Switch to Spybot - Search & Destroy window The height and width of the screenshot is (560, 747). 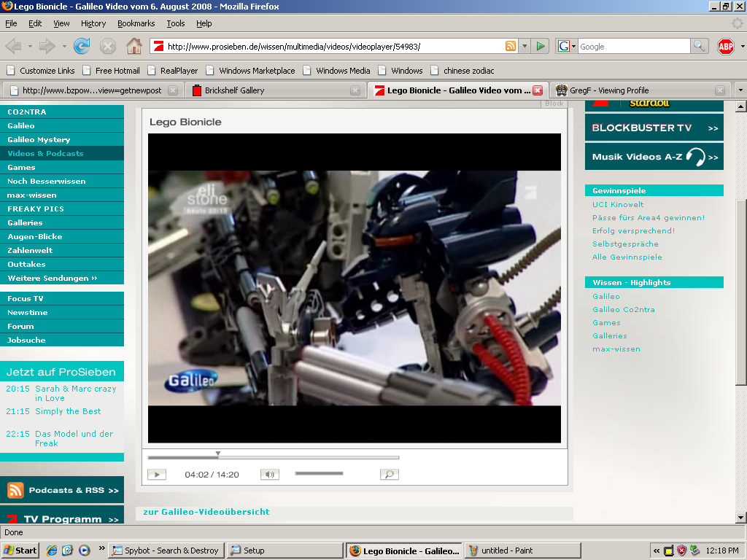tap(166, 551)
